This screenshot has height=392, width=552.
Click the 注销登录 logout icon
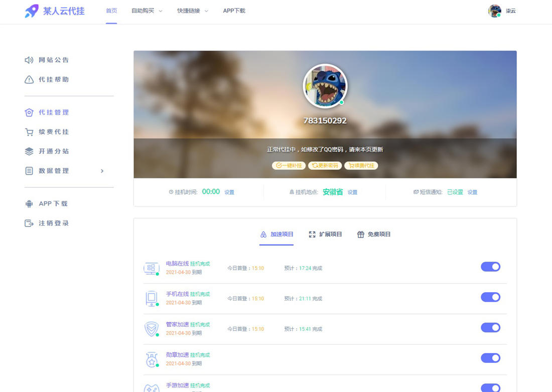click(28, 223)
